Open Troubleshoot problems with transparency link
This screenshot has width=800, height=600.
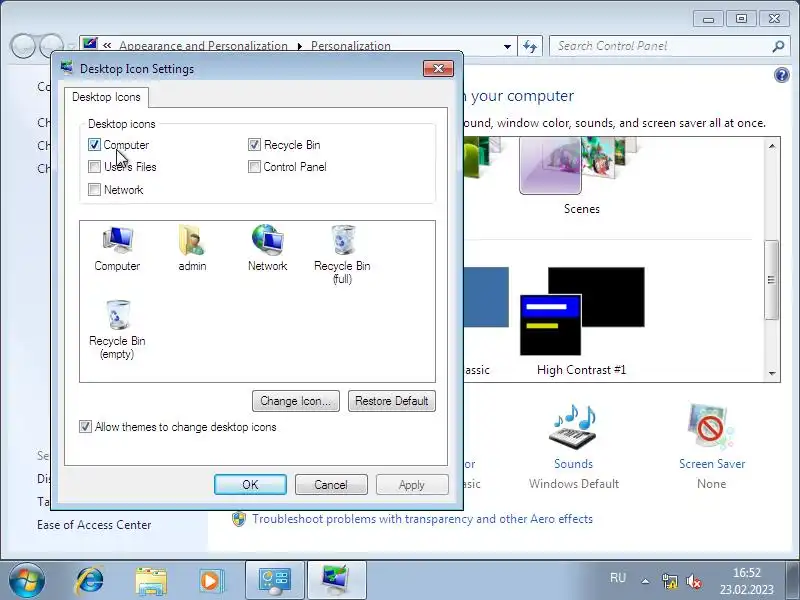pyautogui.click(x=422, y=519)
